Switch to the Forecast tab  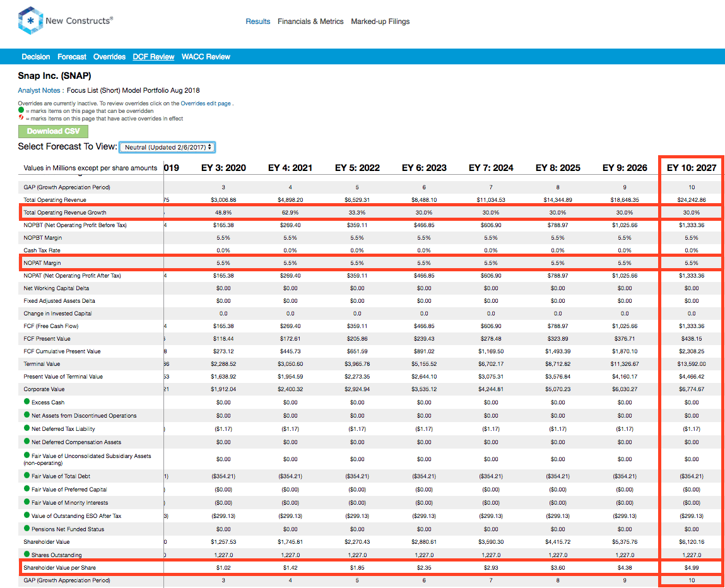coord(72,56)
